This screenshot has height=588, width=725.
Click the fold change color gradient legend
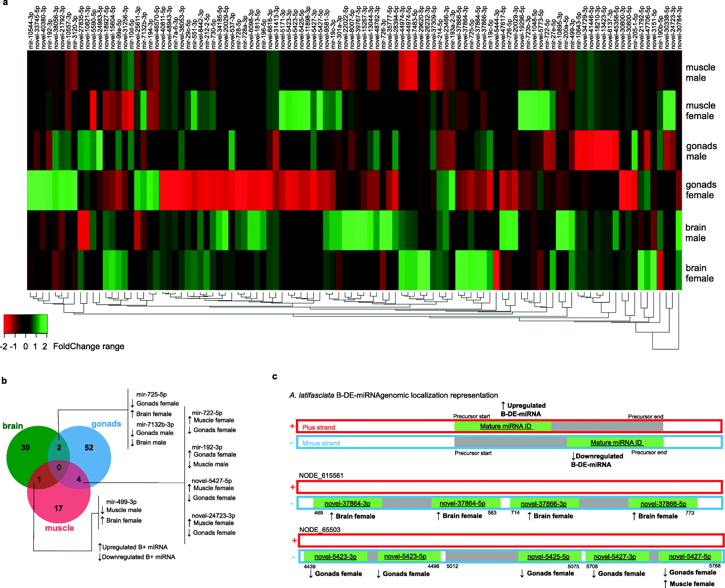click(26, 324)
